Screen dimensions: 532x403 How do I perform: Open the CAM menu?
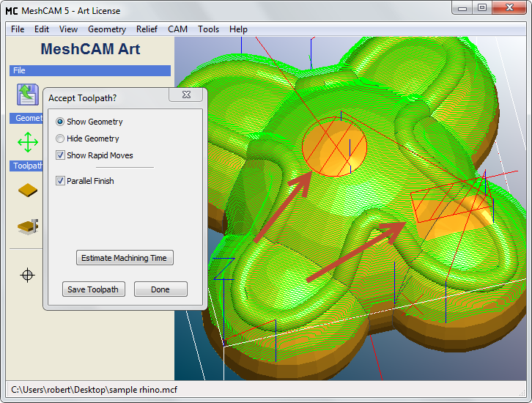[x=178, y=29]
